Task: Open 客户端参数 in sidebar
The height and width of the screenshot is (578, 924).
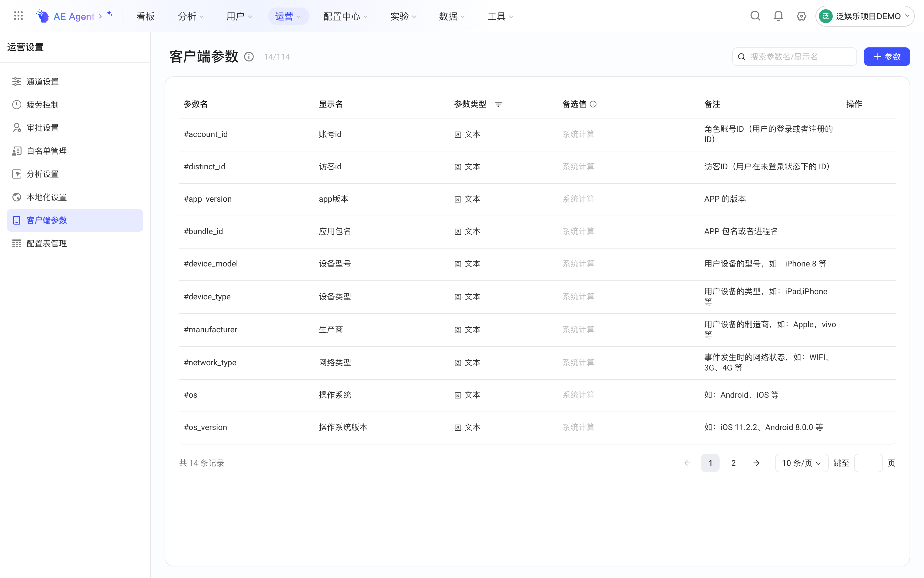Action: [75, 220]
